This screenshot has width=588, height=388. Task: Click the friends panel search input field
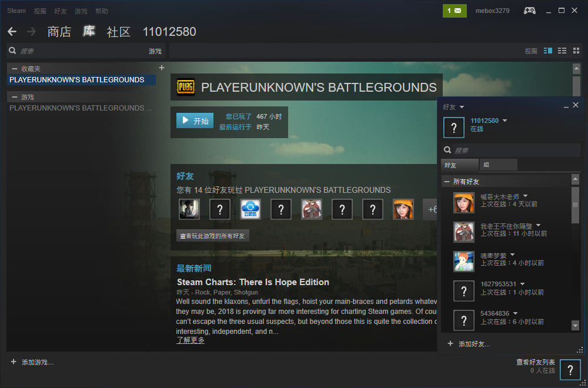tap(517, 150)
